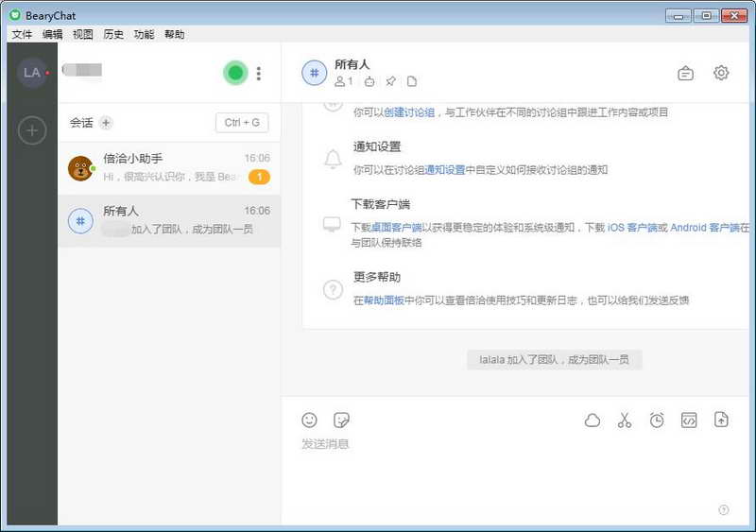Click the Ctrl + G quick jump button

(x=242, y=123)
